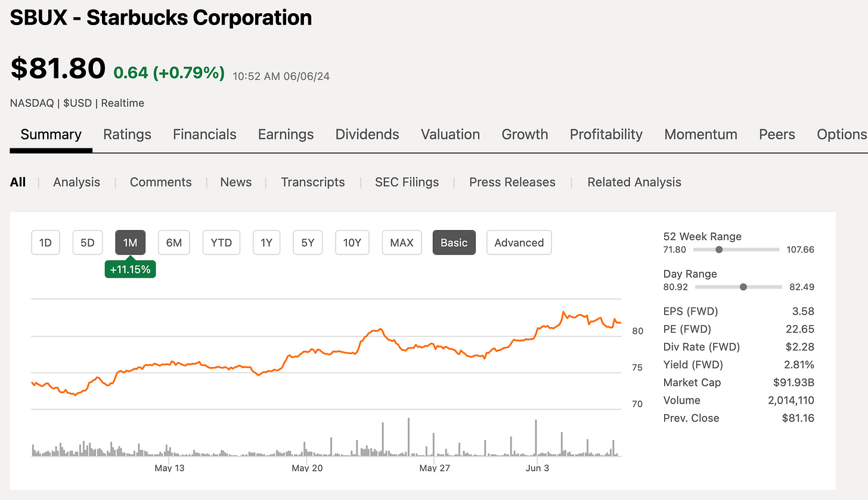Filter feed by Analysis
The width and height of the screenshot is (868, 500).
[x=76, y=182]
